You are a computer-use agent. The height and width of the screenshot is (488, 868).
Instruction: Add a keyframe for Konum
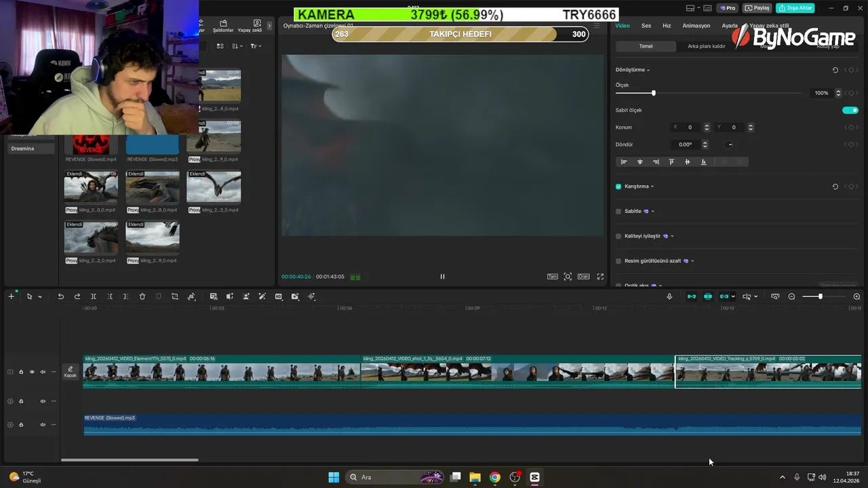[x=852, y=127]
